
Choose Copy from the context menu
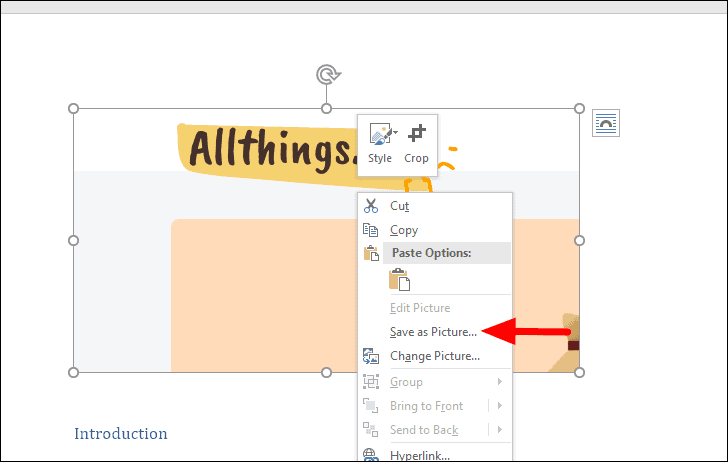pyautogui.click(x=404, y=230)
